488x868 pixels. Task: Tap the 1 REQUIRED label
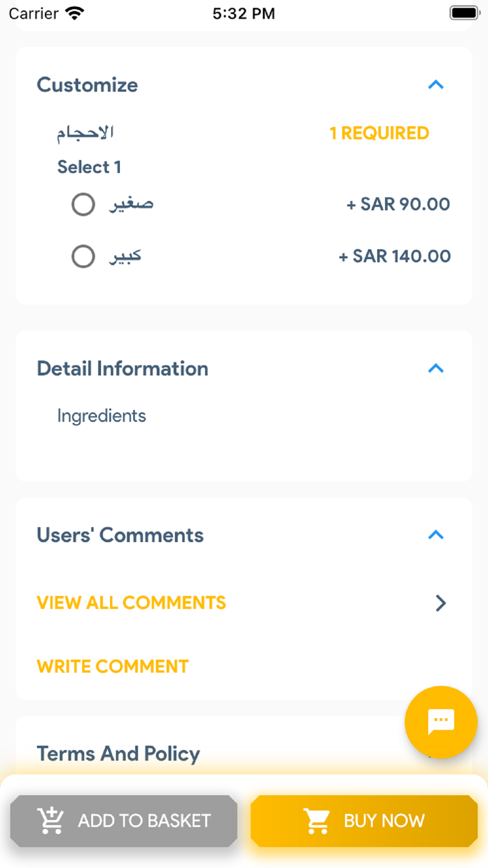(x=379, y=133)
